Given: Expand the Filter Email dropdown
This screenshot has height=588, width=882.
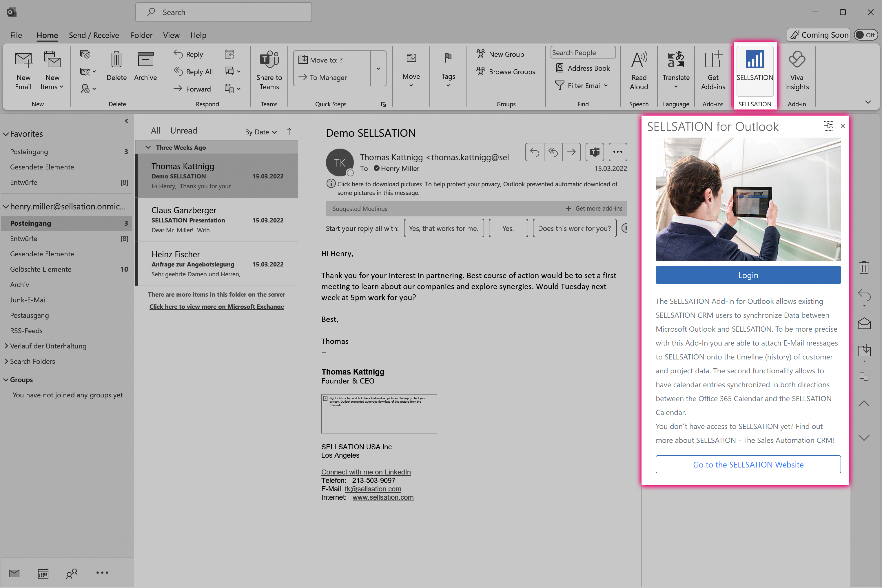Looking at the screenshot, I should pyautogui.click(x=582, y=85).
